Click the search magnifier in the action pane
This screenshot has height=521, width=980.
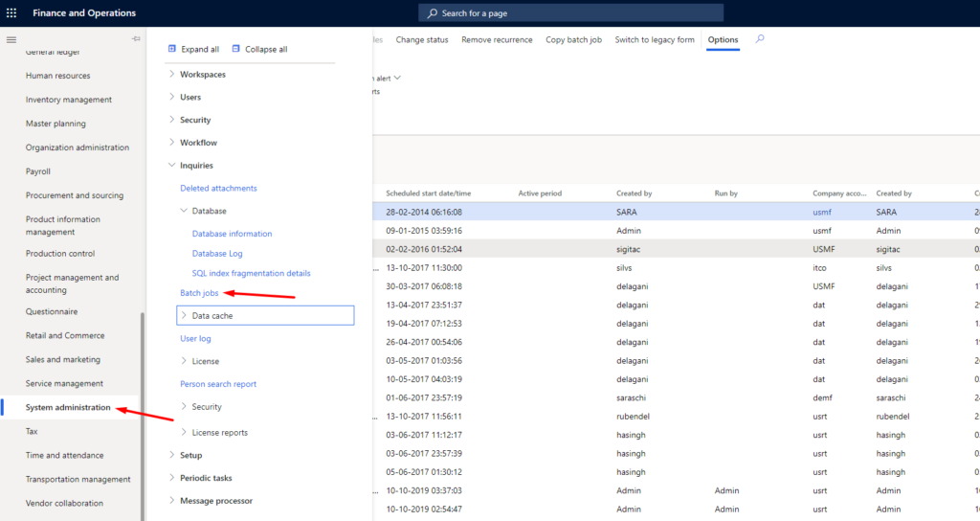pos(760,39)
